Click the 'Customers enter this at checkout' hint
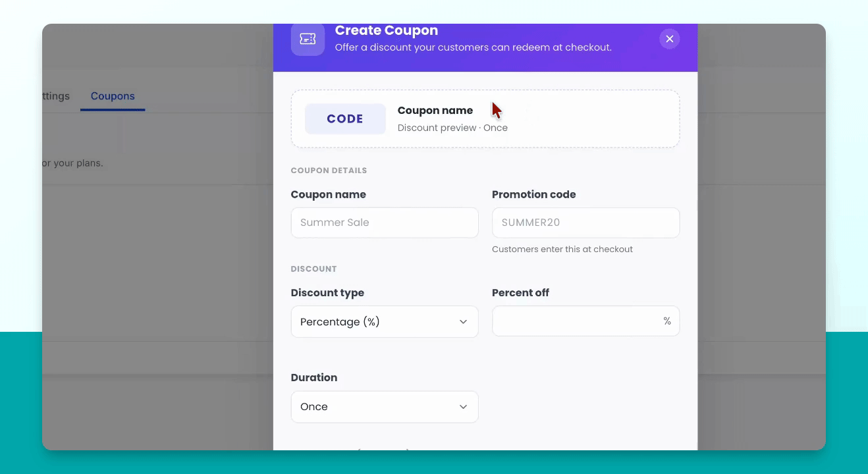Image resolution: width=868 pixels, height=474 pixels. 562,250
